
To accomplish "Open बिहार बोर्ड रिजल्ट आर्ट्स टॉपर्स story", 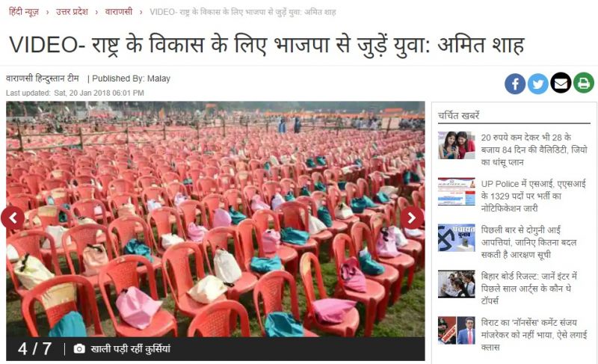I will [529, 289].
